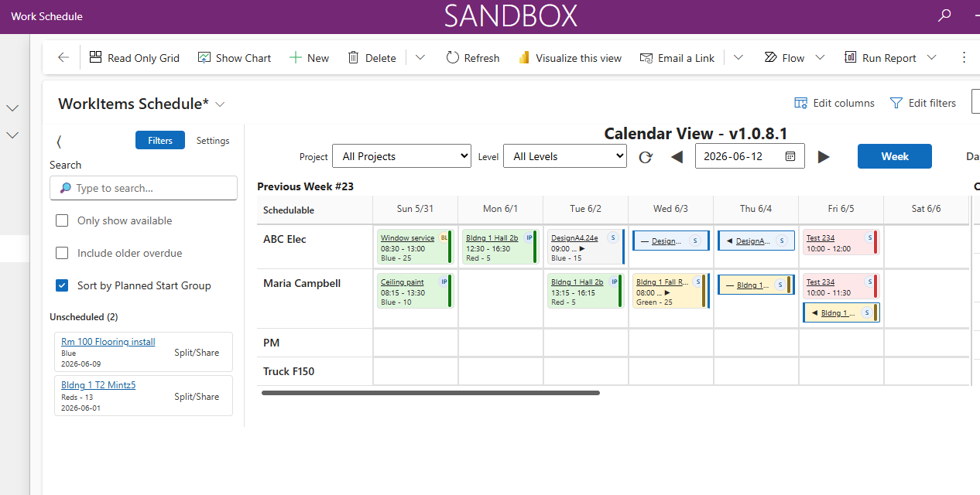Open the All Levels dropdown
The image size is (980, 495).
pos(565,156)
